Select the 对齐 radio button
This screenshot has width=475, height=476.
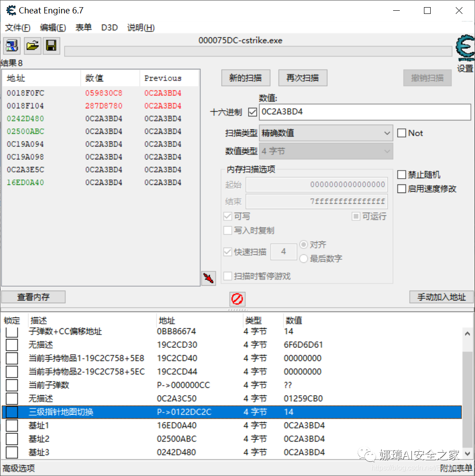[x=304, y=244]
